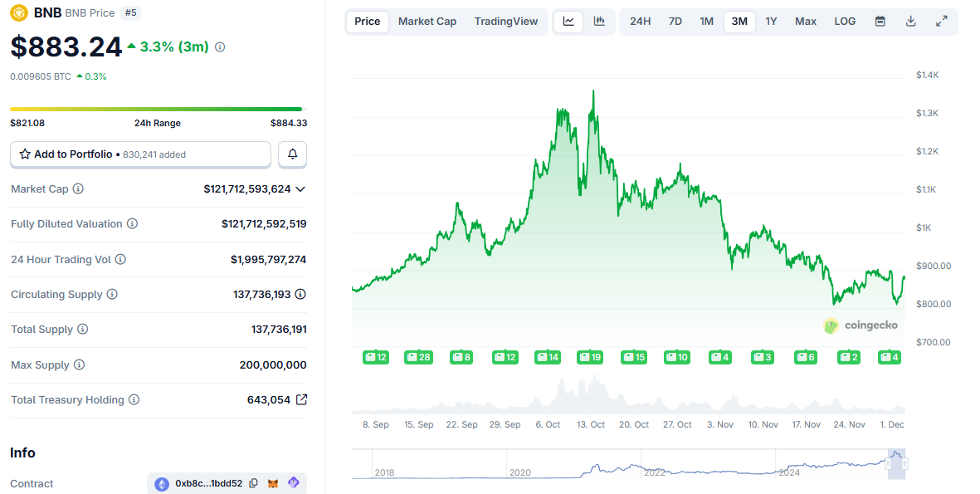Expand the chart to fullscreen
Screen dimensions: 980x494
tap(941, 21)
